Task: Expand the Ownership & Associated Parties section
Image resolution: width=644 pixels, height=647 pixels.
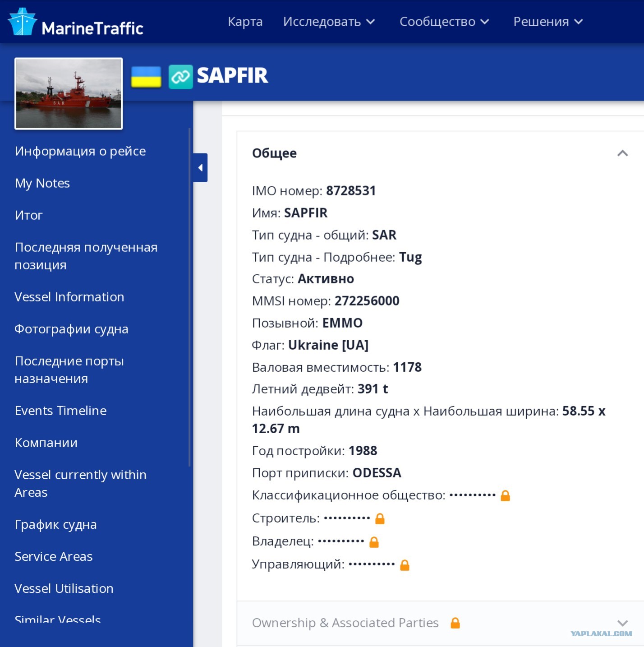Action: (x=622, y=623)
